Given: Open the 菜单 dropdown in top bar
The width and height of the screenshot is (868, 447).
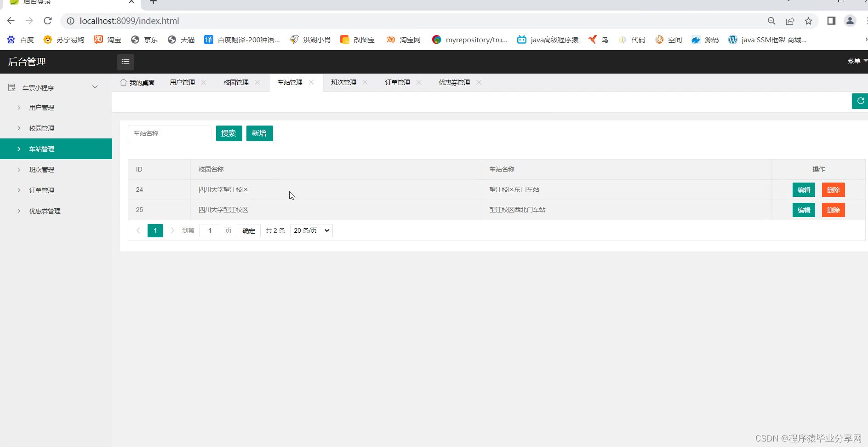Looking at the screenshot, I should (857, 61).
